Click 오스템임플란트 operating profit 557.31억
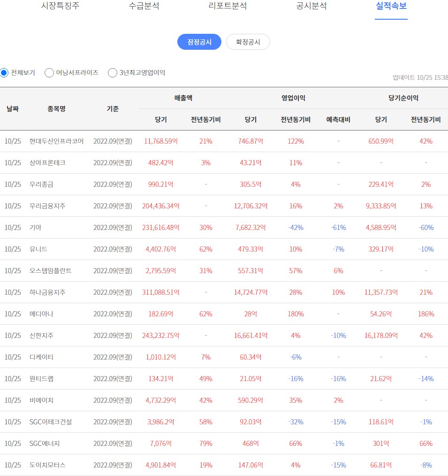 click(251, 270)
